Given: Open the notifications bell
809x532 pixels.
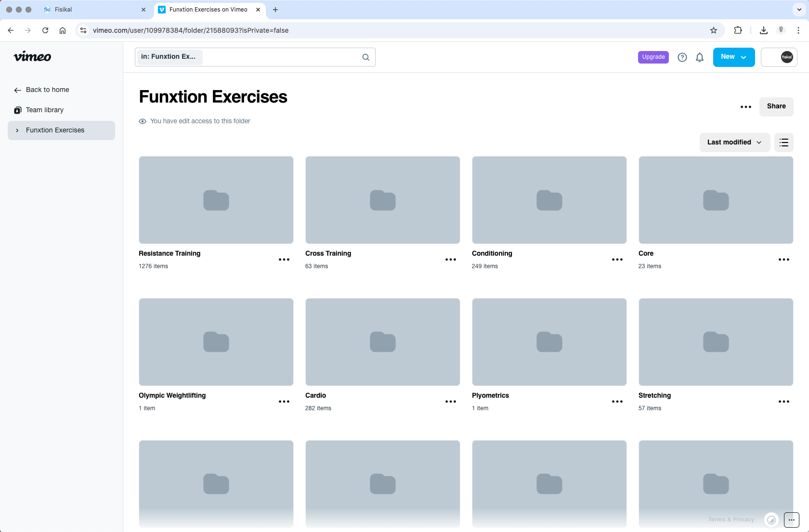Looking at the screenshot, I should [x=700, y=57].
